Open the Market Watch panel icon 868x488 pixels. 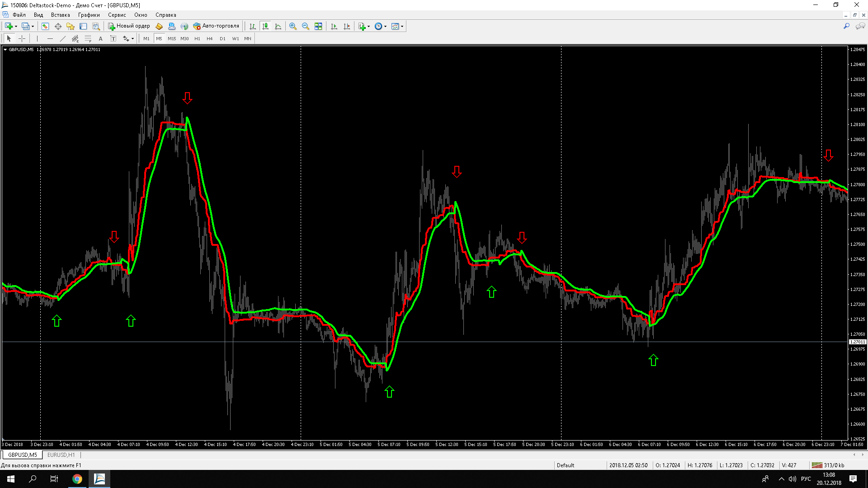click(45, 26)
